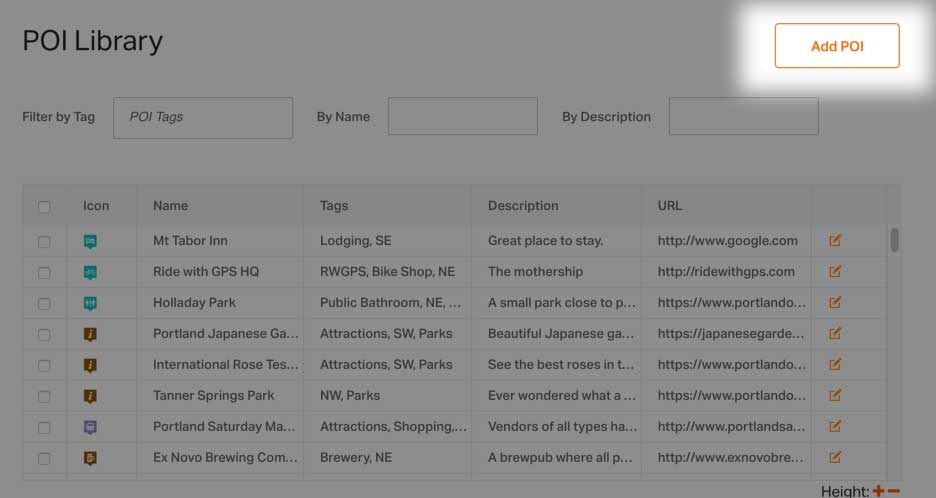Edit the Mt Tabor Inn POI

[835, 240]
